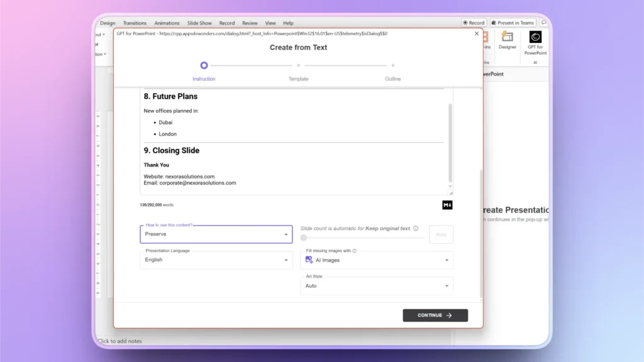Open the Record ribbon tab
The image size is (644, 362).
pos(226,23)
